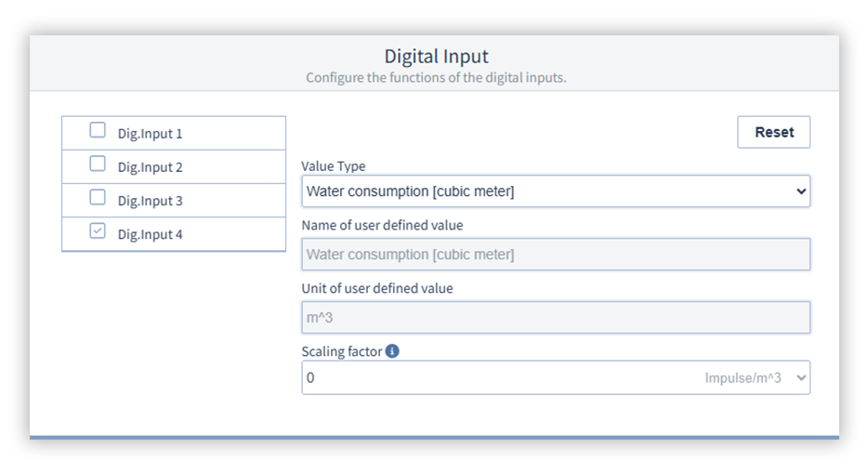Screen dimensions: 868x474
Task: Click the Name of user defined value field
Action: point(555,255)
